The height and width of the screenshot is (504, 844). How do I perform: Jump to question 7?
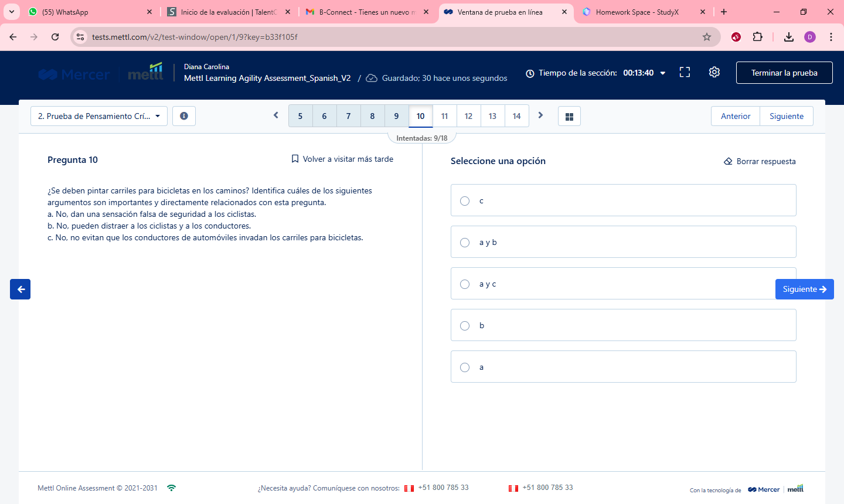348,116
